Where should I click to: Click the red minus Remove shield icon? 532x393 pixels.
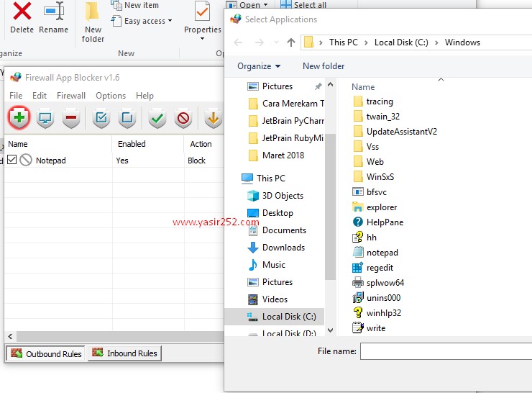pyautogui.click(x=71, y=118)
